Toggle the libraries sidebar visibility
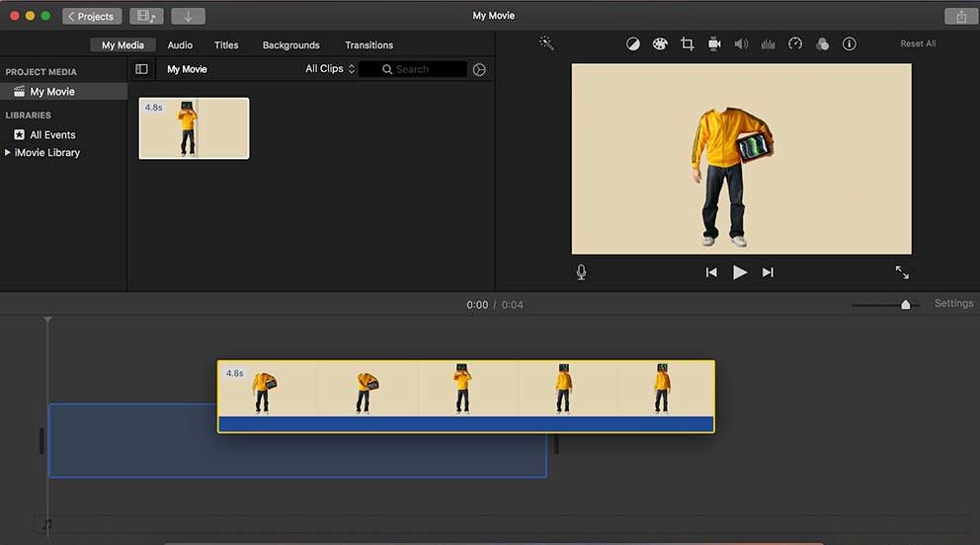Screen dimensions: 980x545 142,69
